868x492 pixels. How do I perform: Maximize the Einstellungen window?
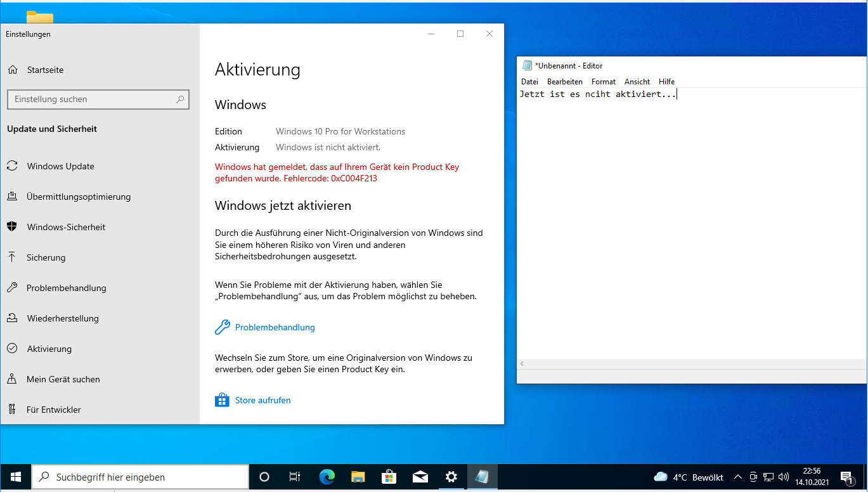(x=460, y=34)
